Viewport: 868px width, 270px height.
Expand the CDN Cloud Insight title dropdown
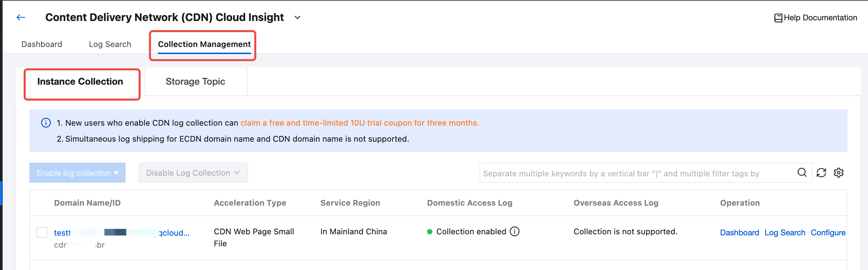297,18
